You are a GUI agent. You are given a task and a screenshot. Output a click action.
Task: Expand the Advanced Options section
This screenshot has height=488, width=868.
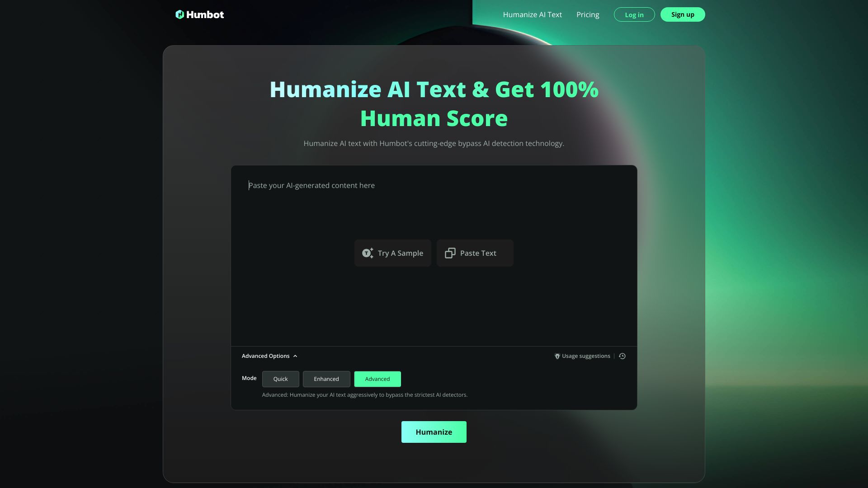[269, 356]
